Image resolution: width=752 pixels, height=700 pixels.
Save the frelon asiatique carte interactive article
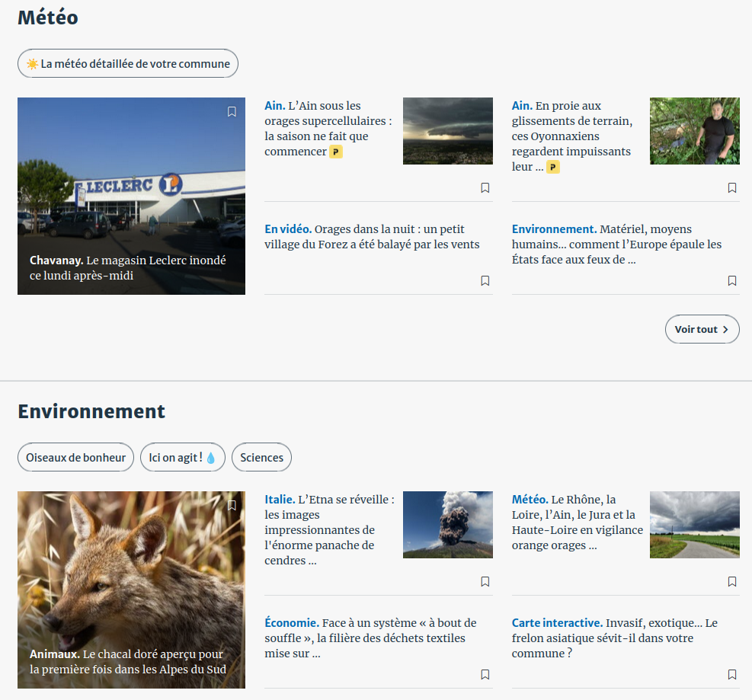[731, 675]
